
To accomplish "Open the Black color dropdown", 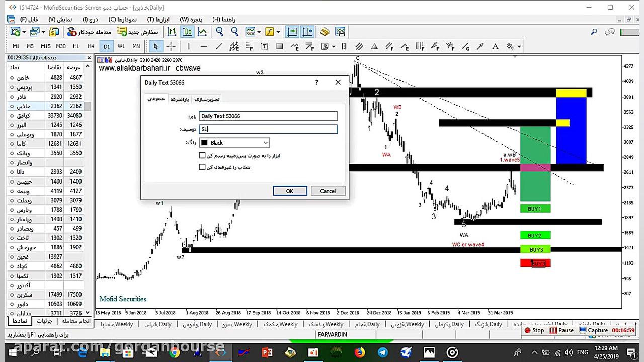I will (234, 143).
